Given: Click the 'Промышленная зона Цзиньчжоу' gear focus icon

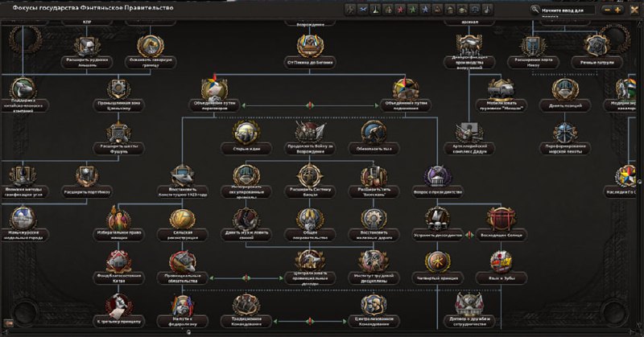Looking at the screenshot, I should pos(118,88).
